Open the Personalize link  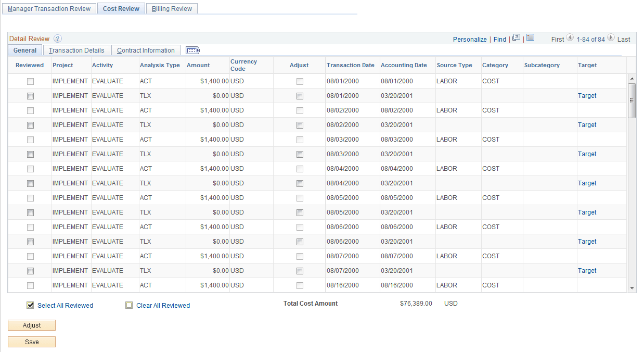coord(470,39)
